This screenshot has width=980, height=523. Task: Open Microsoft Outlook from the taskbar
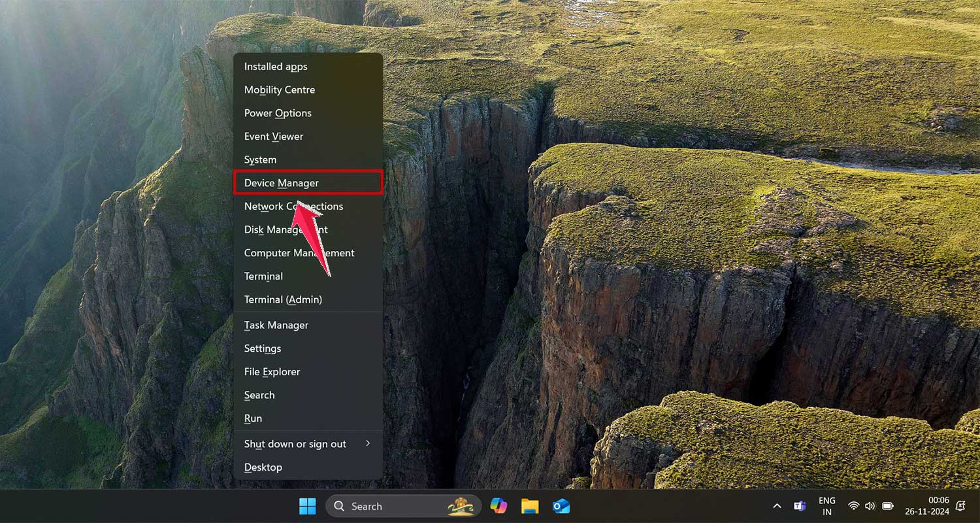561,506
